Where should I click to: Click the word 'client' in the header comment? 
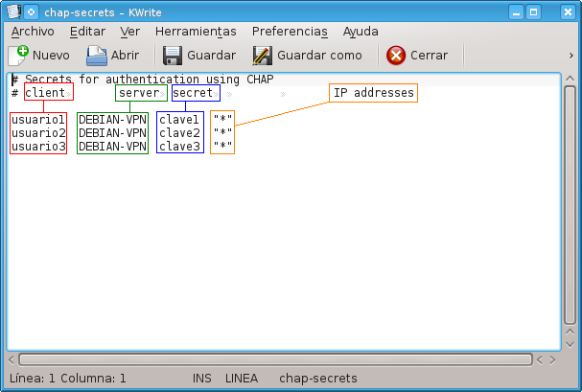45,92
